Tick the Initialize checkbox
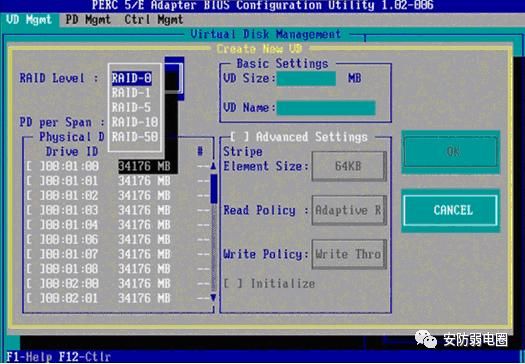The width and height of the screenshot is (525, 364). (233, 284)
